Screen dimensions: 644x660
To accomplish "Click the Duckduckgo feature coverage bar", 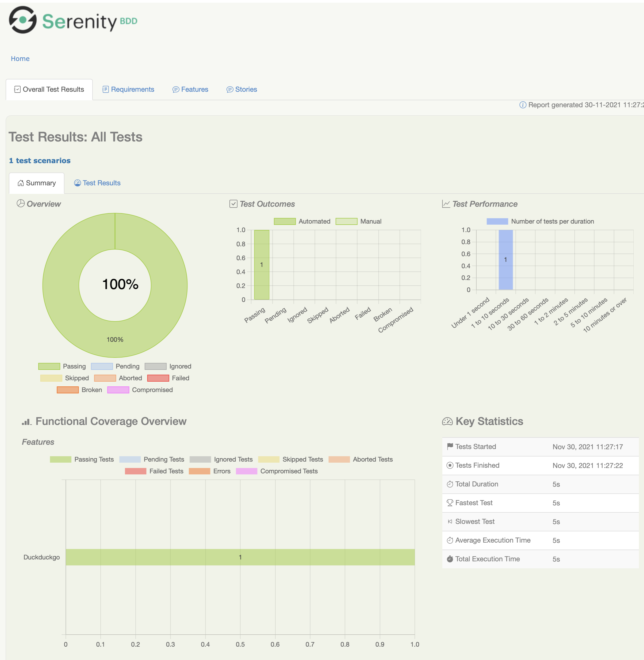I will 240,557.
